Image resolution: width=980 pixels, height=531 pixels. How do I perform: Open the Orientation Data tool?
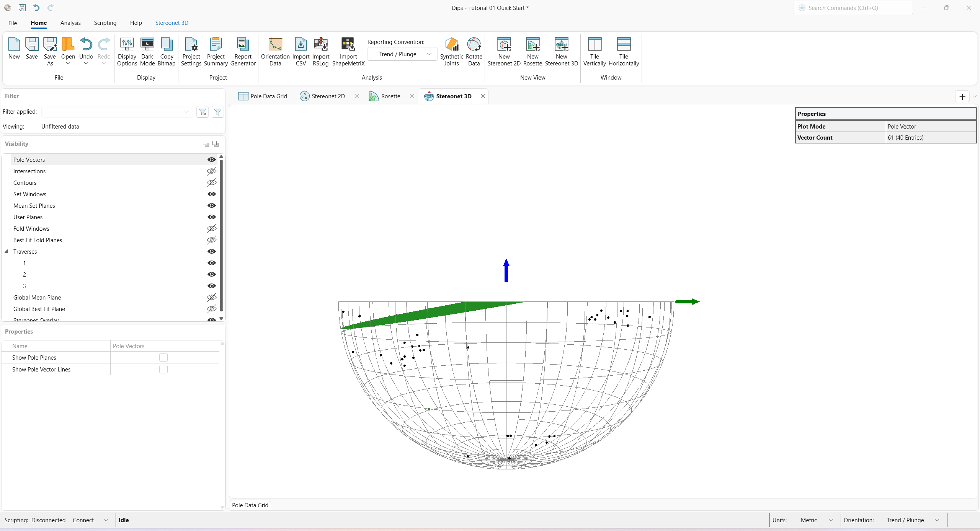coord(275,52)
